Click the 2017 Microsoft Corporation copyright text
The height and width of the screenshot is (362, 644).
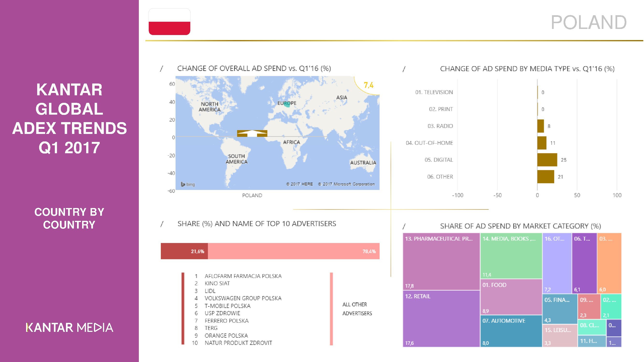pos(346,184)
